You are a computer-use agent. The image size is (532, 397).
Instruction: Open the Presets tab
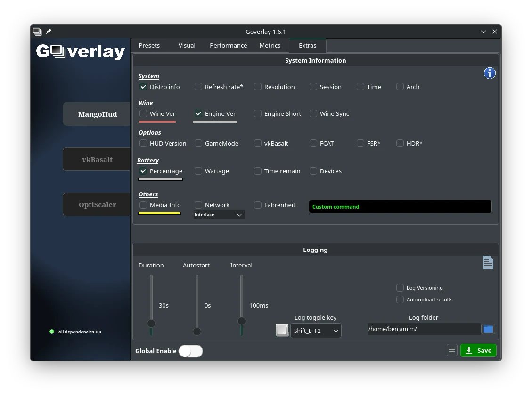coord(149,45)
